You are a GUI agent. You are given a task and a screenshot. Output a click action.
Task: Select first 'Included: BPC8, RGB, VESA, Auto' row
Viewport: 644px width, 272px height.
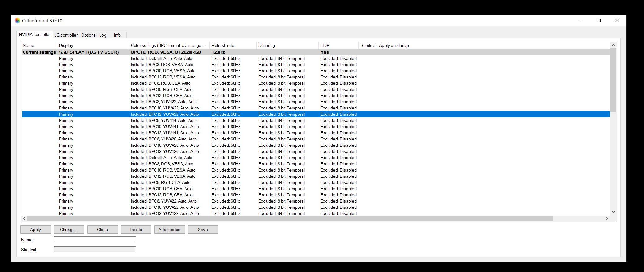tap(316, 65)
